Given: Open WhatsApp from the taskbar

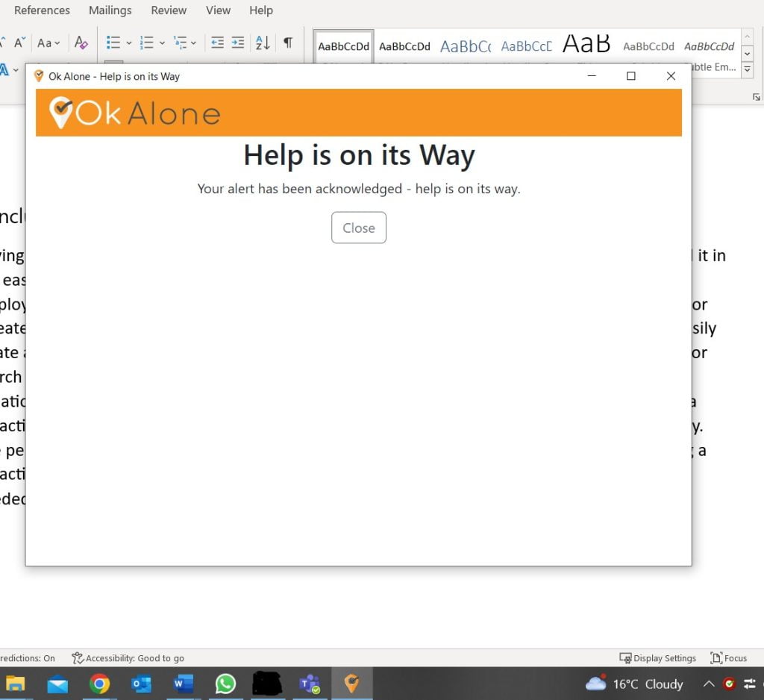Looking at the screenshot, I should coord(225,684).
